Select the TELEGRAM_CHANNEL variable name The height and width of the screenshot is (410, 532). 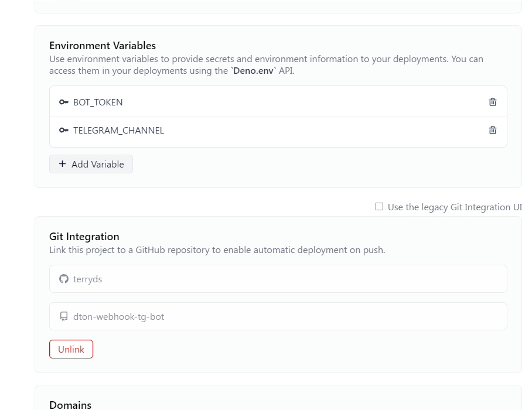click(x=118, y=131)
